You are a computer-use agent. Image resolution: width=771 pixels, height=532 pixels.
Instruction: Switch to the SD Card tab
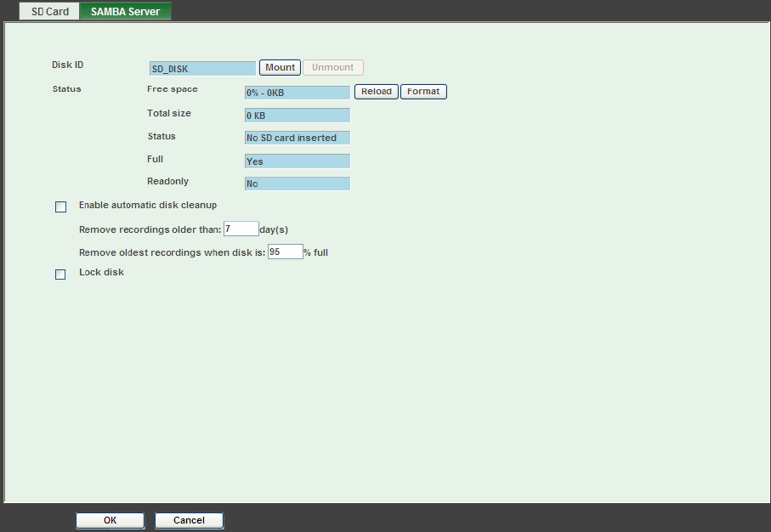[x=49, y=11]
